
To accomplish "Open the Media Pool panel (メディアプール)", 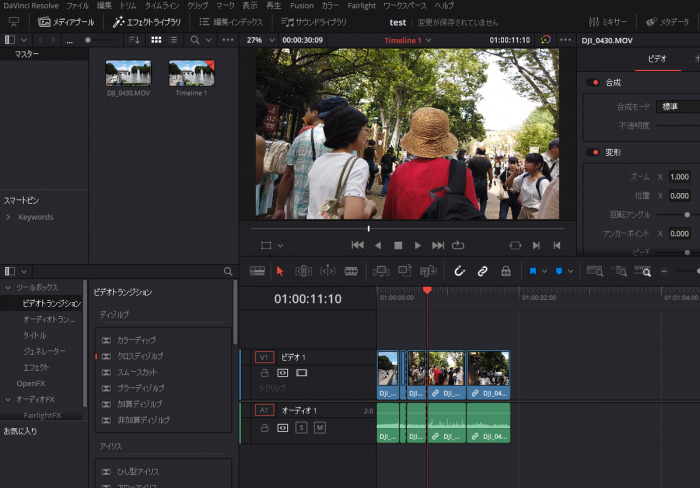I will (66, 22).
